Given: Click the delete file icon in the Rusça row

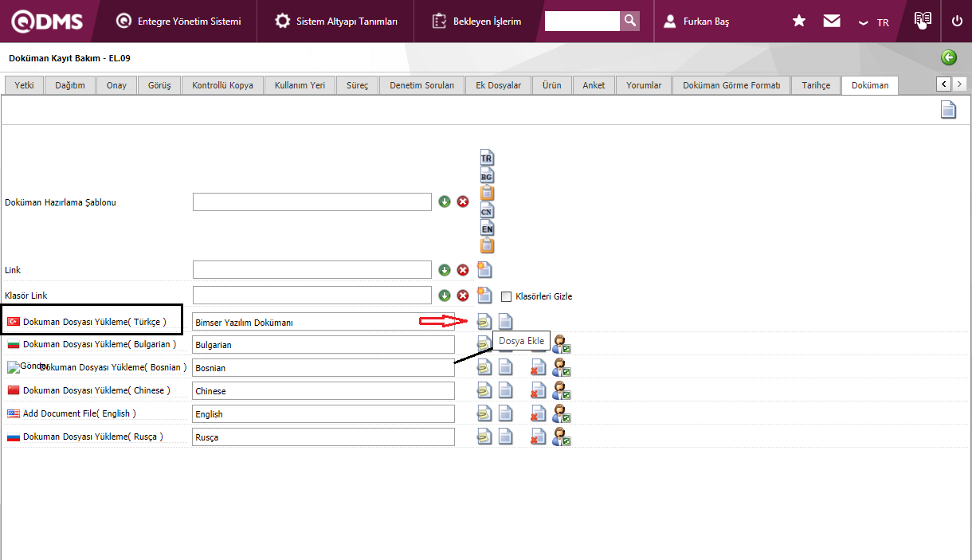Looking at the screenshot, I should click(539, 437).
